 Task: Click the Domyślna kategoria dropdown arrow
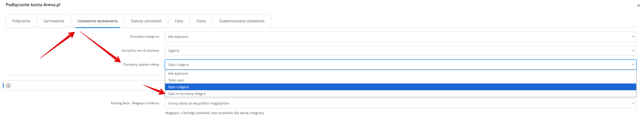[633, 37]
